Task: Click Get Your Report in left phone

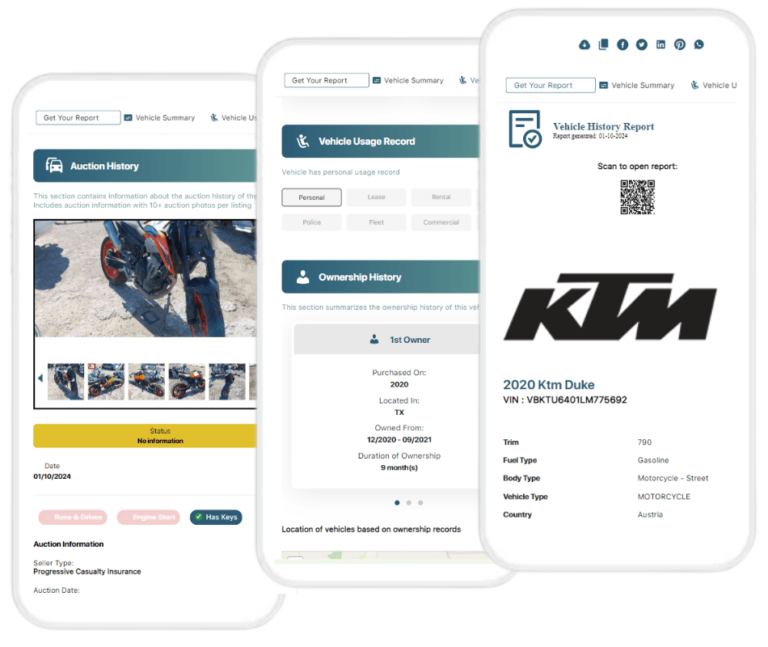Action: pyautogui.click(x=77, y=118)
